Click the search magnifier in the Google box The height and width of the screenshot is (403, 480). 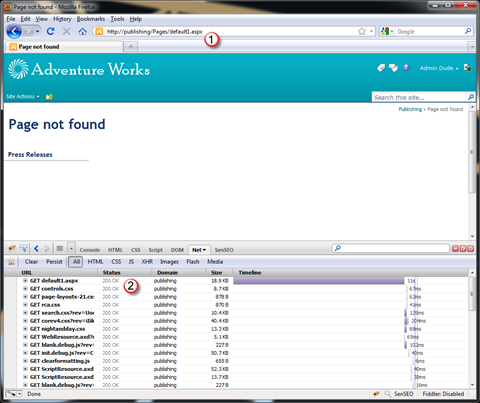[x=468, y=31]
